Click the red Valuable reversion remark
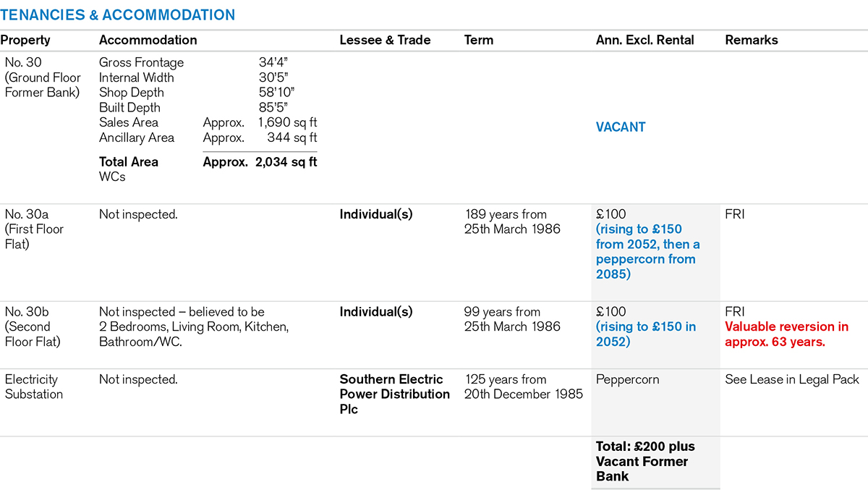Image resolution: width=868 pixels, height=490 pixels. [x=786, y=334]
